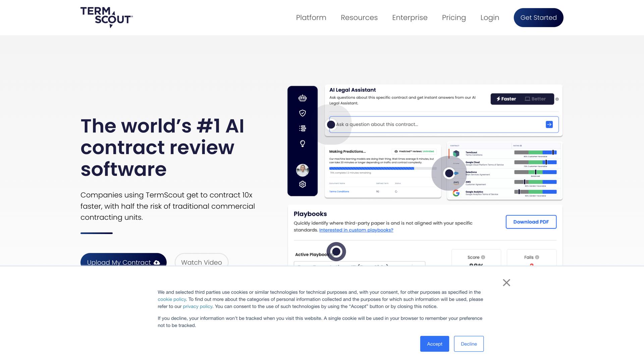Click the shield checkmark sidebar icon
The width and height of the screenshot is (644, 362).
(x=303, y=113)
